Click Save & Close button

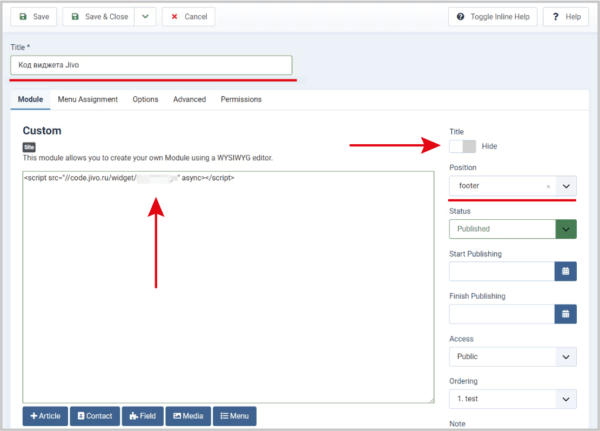[x=99, y=17]
